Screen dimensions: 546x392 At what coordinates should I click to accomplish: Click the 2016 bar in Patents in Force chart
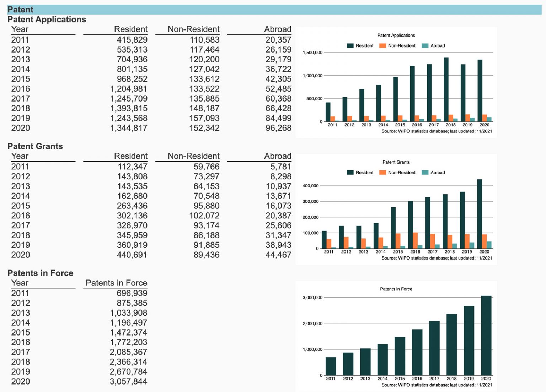tap(417, 352)
